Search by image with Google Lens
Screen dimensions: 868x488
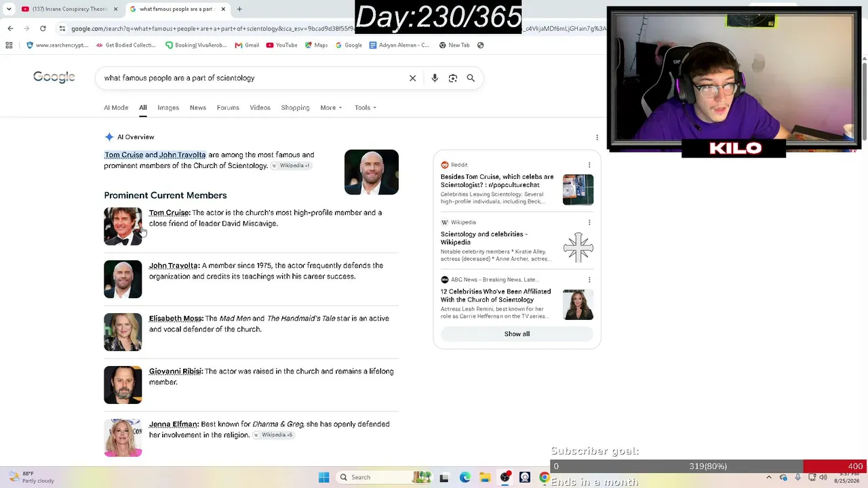pyautogui.click(x=453, y=78)
